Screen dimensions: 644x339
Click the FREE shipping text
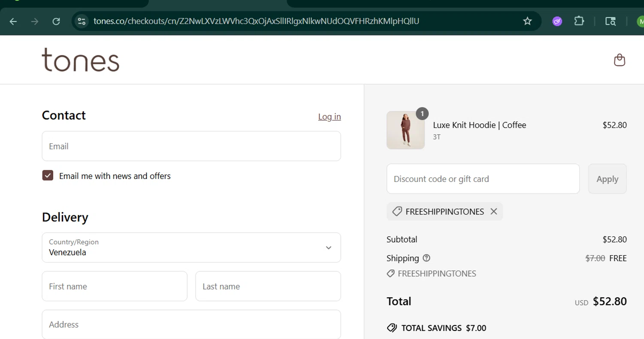(x=618, y=258)
